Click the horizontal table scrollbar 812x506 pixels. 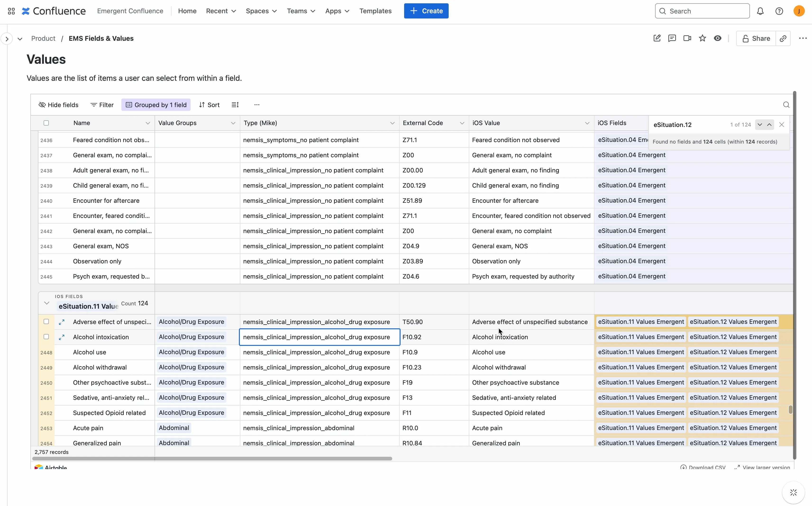(212, 458)
